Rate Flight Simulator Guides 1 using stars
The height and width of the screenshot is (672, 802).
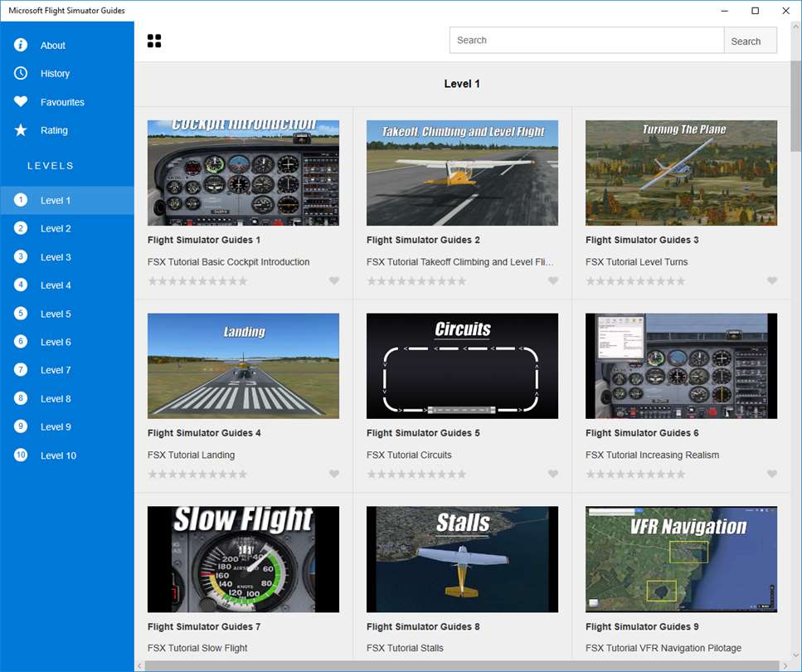click(197, 281)
